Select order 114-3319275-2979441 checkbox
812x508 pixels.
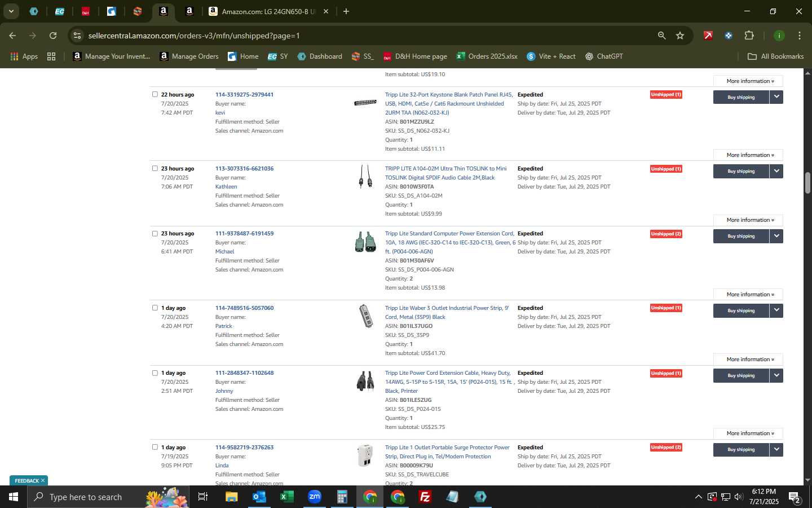[x=155, y=94]
